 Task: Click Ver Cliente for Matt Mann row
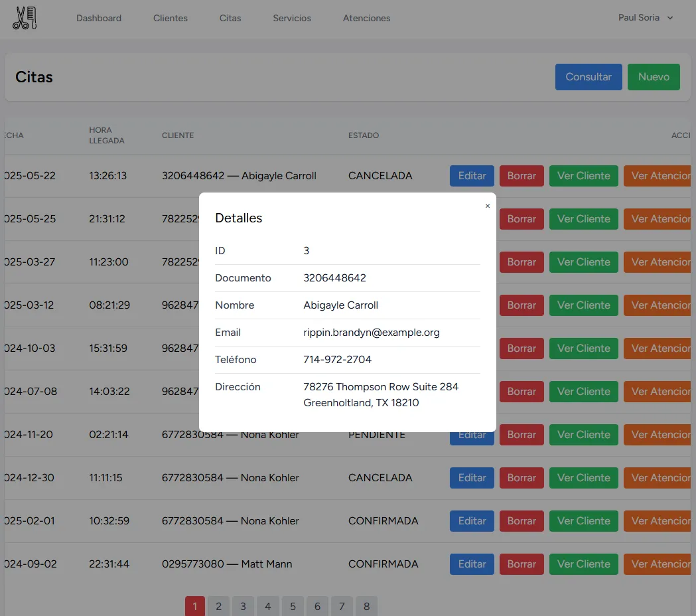[583, 564]
